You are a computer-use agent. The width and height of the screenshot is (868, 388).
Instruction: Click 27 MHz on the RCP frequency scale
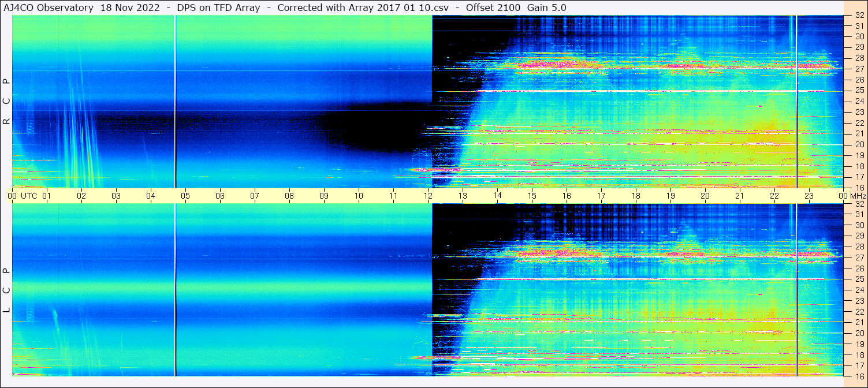(x=859, y=69)
